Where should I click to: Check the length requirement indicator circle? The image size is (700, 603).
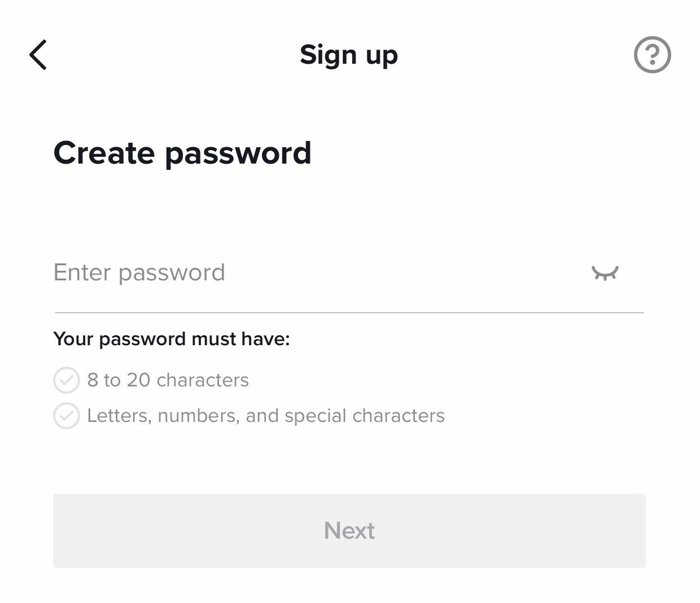click(x=67, y=380)
